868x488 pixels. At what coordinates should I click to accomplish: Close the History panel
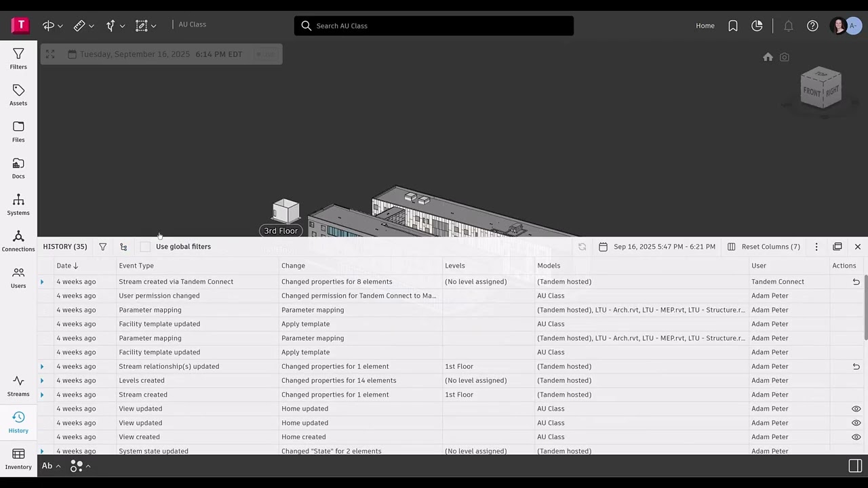tap(858, 247)
